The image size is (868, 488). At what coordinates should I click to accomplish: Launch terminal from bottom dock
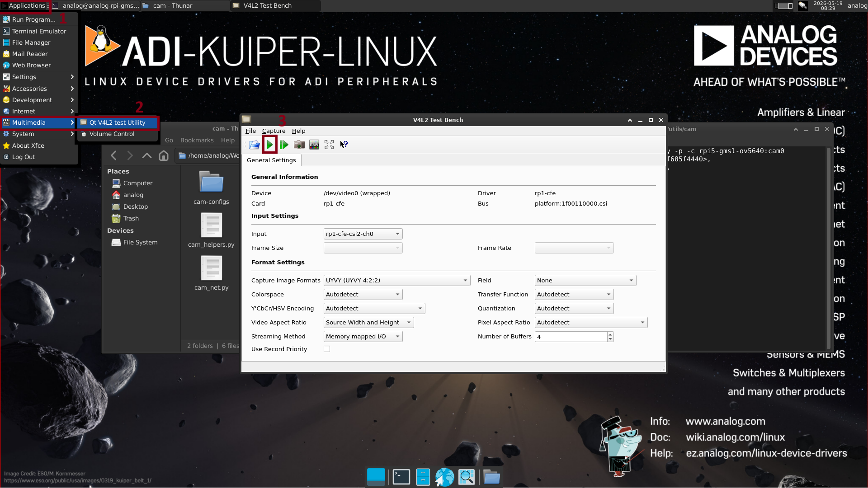click(x=401, y=477)
